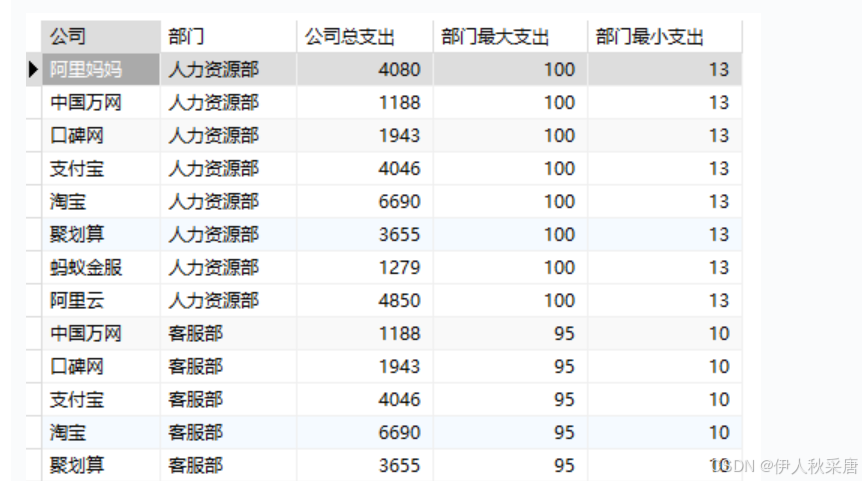The width and height of the screenshot is (862, 481).
Task: Select 中国万网 in the 人力资源部 row
Action: pos(101,103)
